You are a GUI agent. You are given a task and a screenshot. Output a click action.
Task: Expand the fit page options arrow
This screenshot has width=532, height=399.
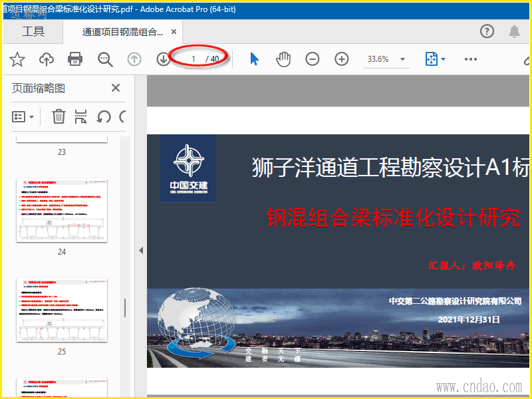[x=443, y=59]
